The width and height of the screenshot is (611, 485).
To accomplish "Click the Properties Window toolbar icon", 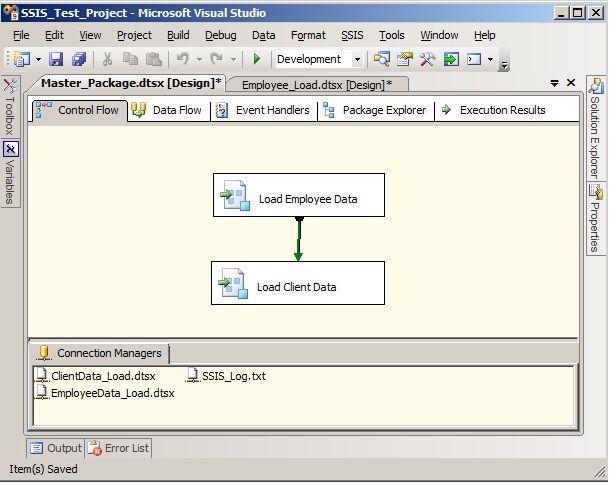I will coord(405,59).
